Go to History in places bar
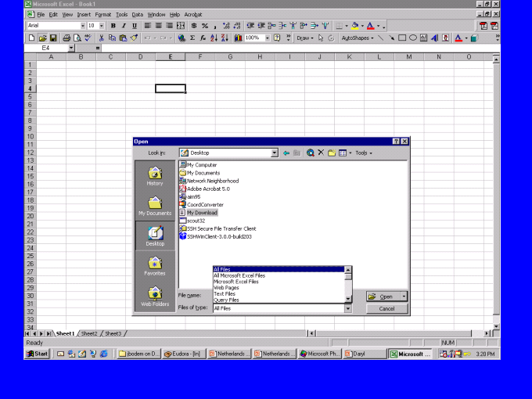The width and height of the screenshot is (532, 399). [x=155, y=176]
